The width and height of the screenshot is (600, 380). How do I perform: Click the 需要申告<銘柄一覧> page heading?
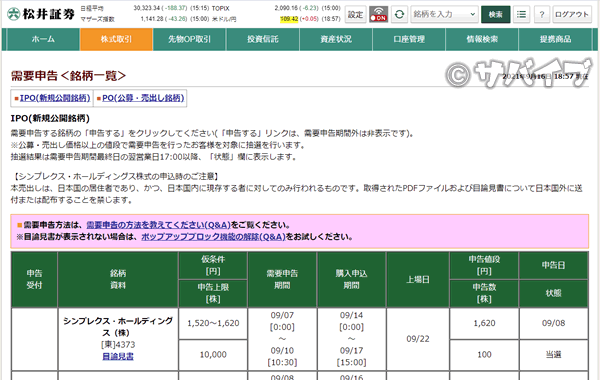coord(68,76)
